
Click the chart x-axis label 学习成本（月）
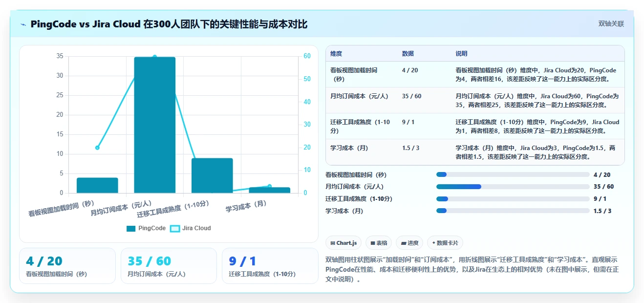[x=246, y=206]
